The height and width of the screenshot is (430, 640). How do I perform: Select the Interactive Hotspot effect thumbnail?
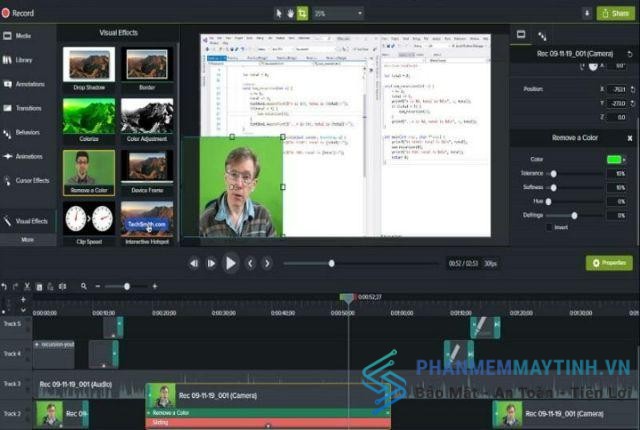point(147,224)
